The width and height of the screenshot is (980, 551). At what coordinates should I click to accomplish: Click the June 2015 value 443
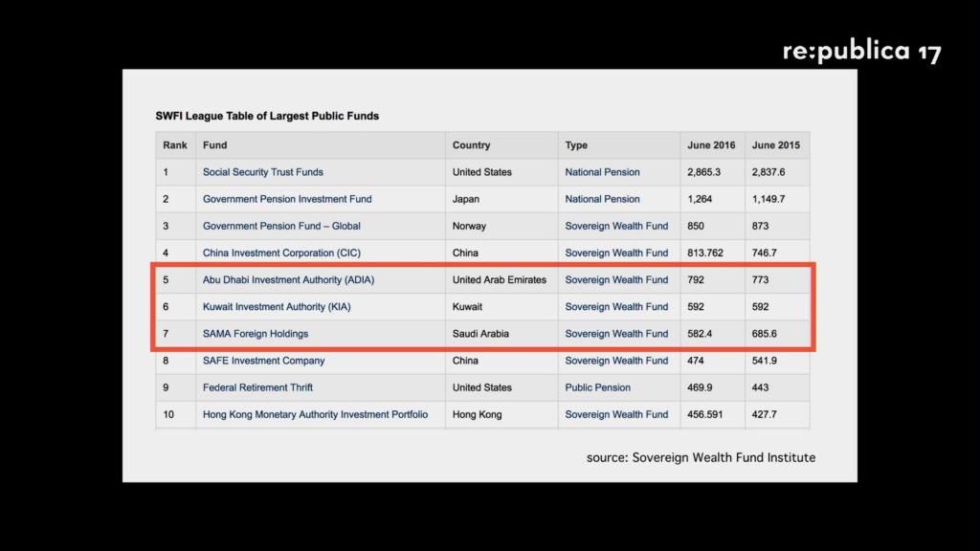[x=760, y=387]
